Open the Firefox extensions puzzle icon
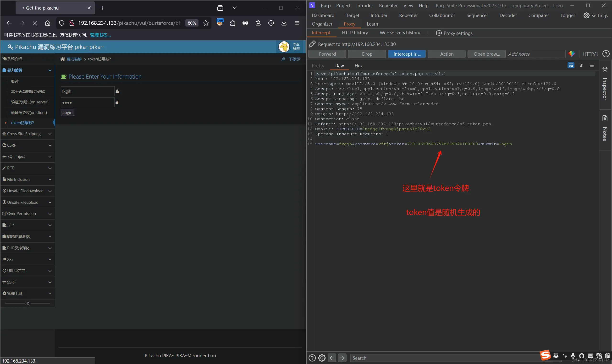 click(232, 23)
